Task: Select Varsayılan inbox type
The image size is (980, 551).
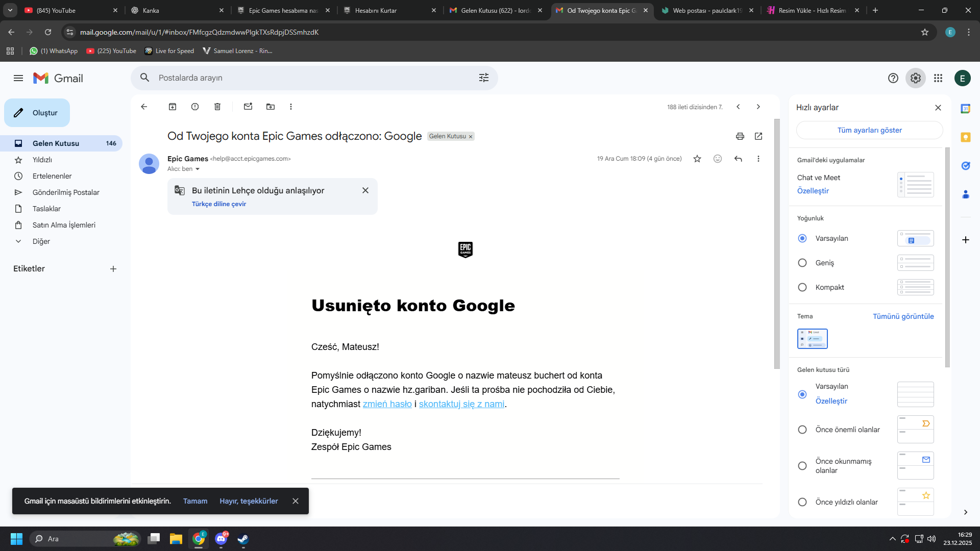Action: 802,394
